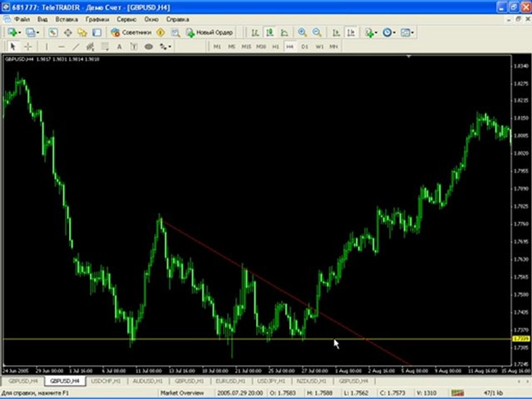The width and height of the screenshot is (532, 399).
Task: Open the Market Watch window icon
Action: [53, 33]
